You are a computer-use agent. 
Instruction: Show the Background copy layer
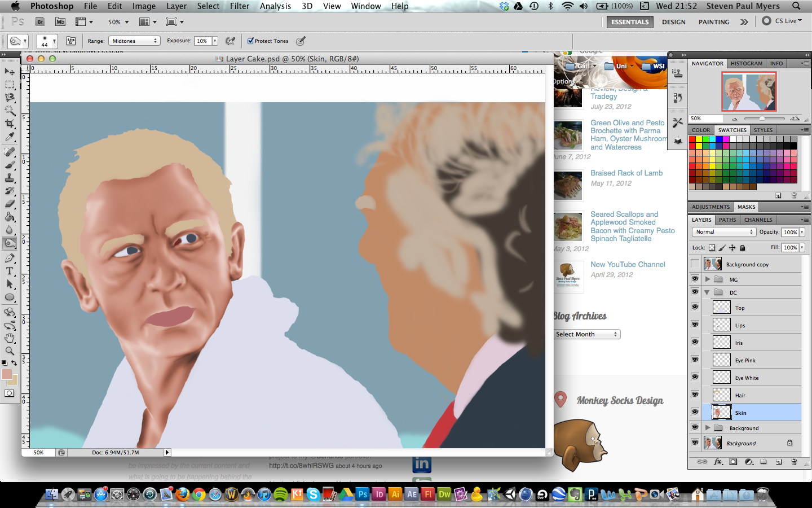(695, 264)
